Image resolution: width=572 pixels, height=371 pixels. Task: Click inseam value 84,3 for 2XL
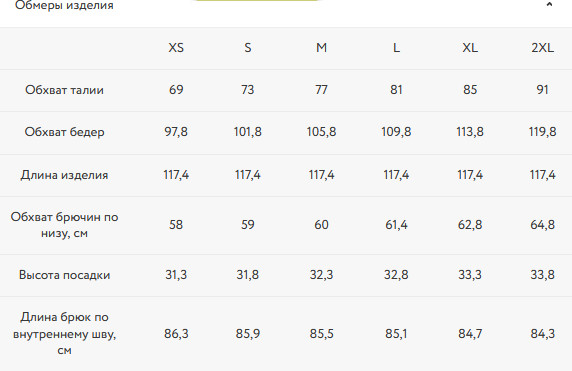click(542, 333)
